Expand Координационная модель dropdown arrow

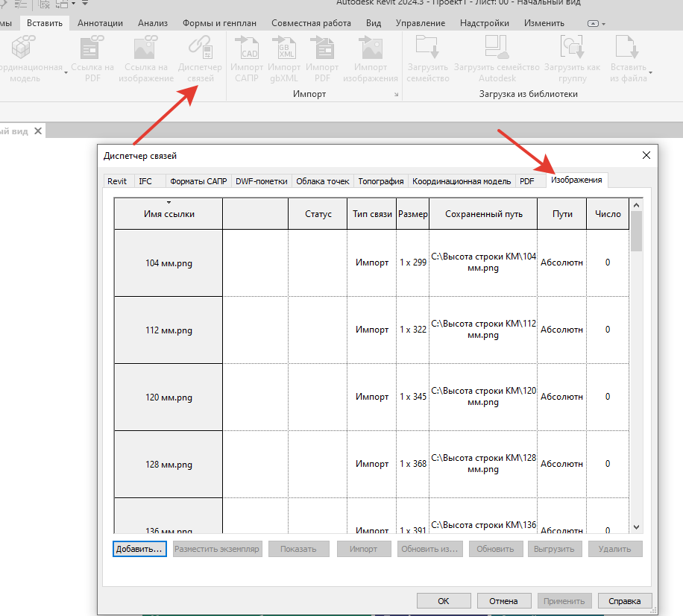coord(66,73)
